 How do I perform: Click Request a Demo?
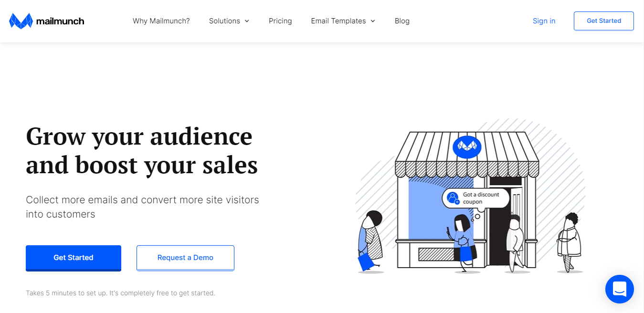[x=185, y=257]
